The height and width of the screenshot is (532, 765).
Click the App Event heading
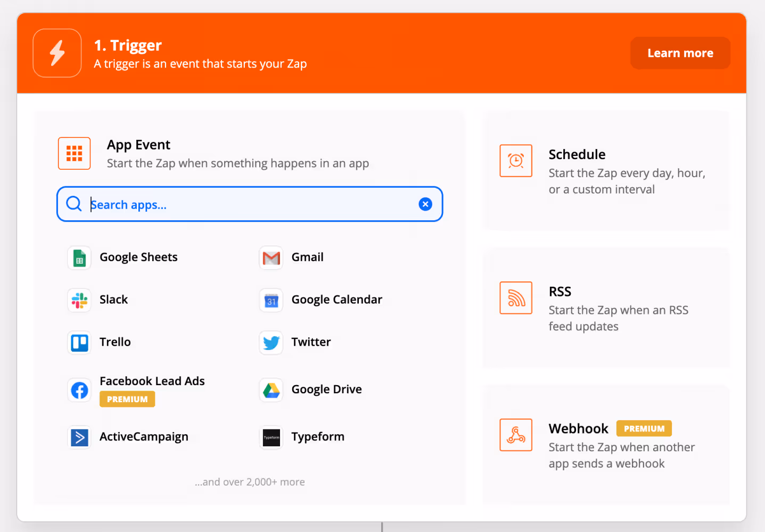138,145
